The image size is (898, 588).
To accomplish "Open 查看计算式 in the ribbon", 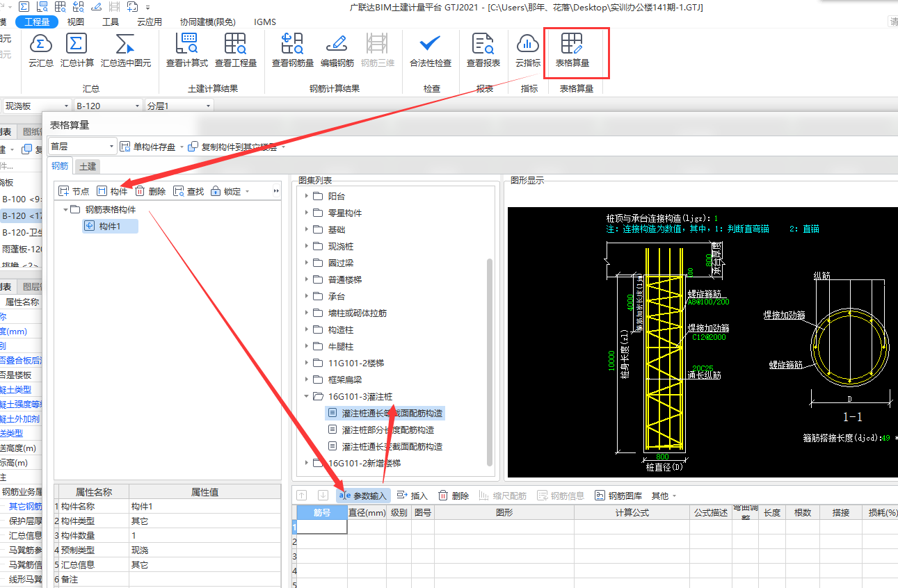I will [x=187, y=50].
